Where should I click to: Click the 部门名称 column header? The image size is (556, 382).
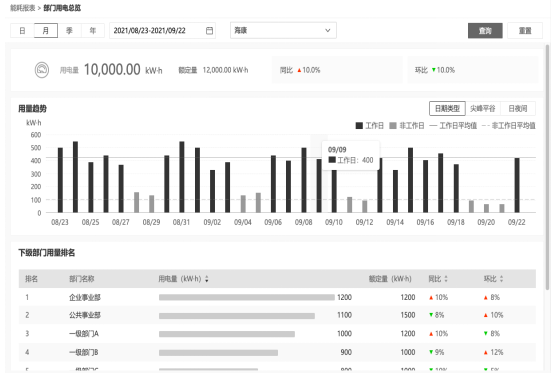coord(82,279)
